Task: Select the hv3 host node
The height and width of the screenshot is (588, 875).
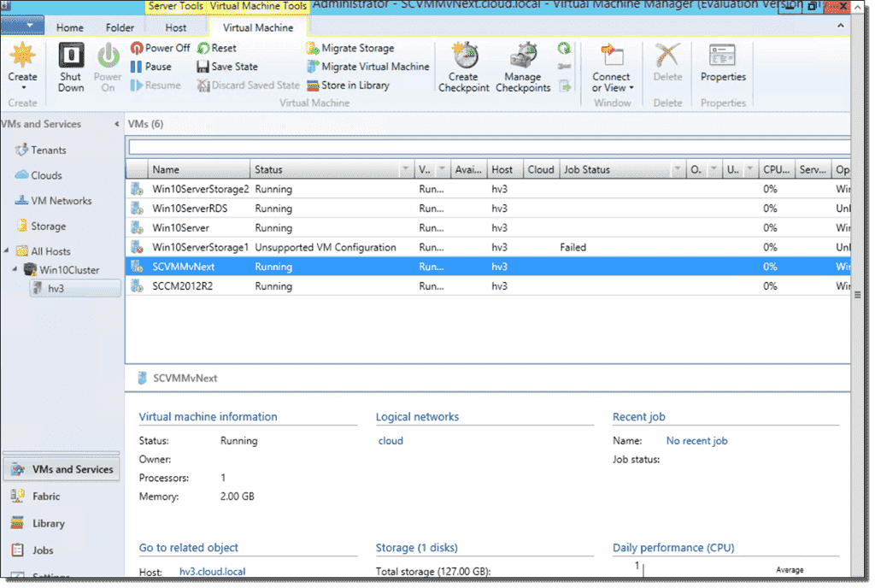Action: coord(75,288)
